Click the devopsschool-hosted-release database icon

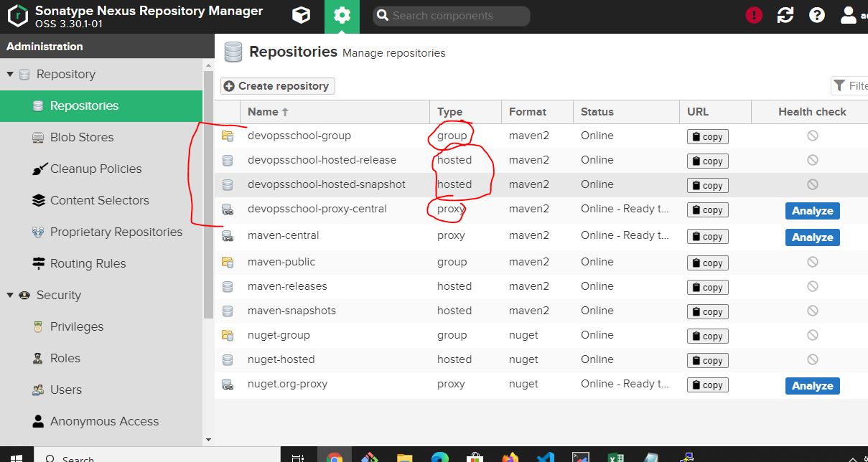(x=228, y=160)
